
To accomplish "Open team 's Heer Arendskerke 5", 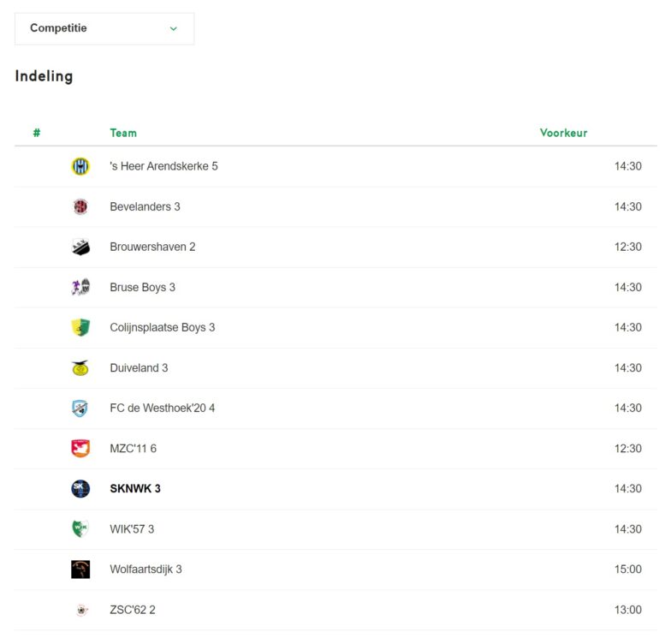I will pyautogui.click(x=163, y=166).
